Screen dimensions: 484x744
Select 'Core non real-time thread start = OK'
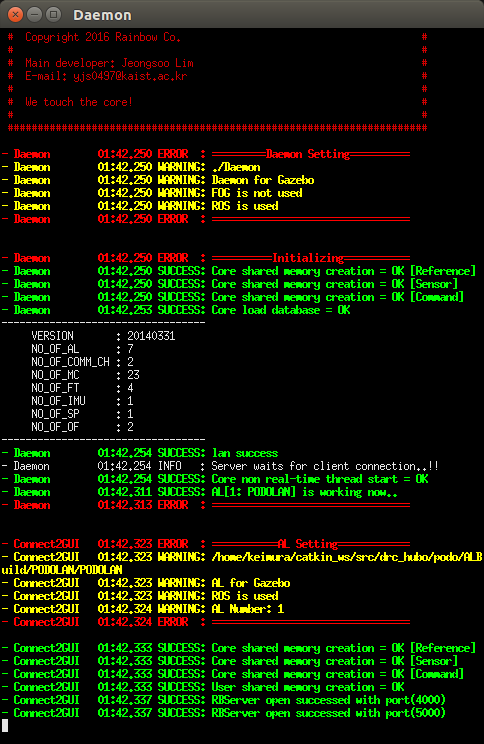point(320,479)
